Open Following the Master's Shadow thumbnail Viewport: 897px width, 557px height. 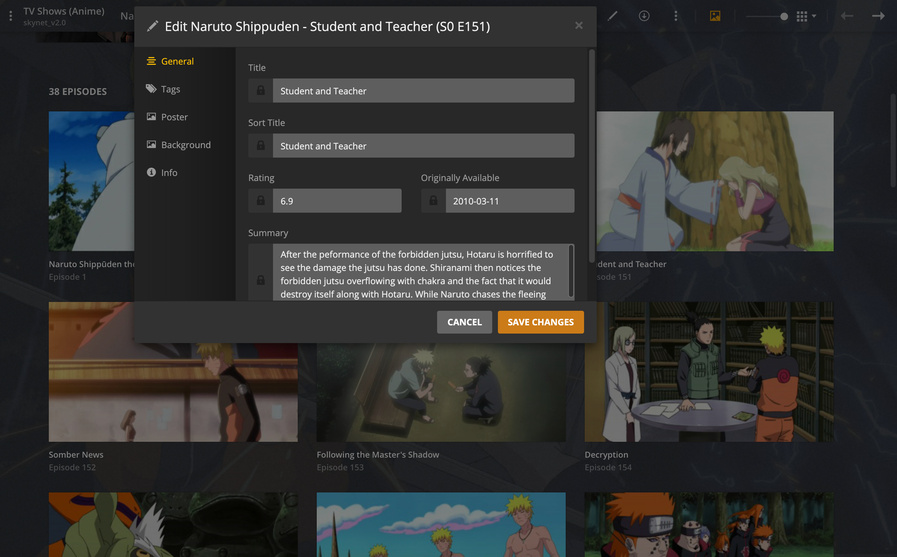pos(441,392)
